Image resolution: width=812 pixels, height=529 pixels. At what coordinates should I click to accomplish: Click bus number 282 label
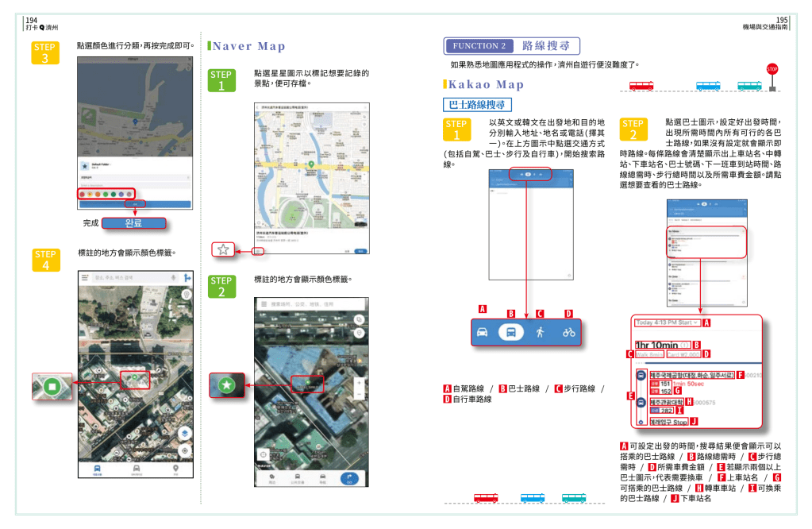(x=665, y=411)
